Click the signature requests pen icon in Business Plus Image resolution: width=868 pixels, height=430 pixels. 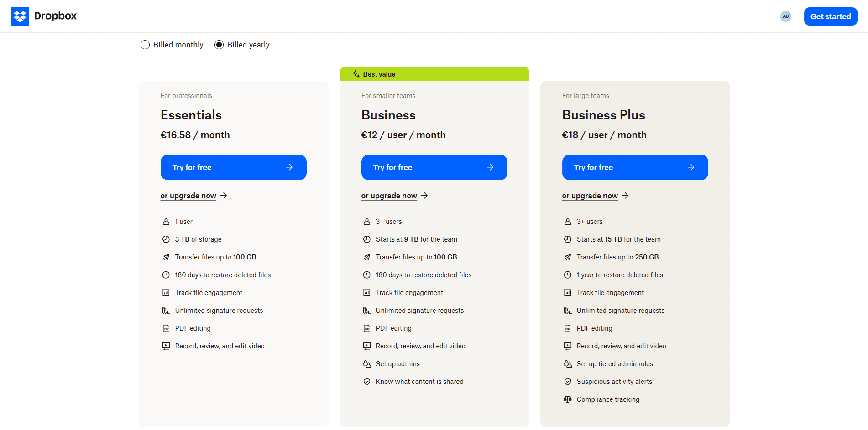point(568,310)
